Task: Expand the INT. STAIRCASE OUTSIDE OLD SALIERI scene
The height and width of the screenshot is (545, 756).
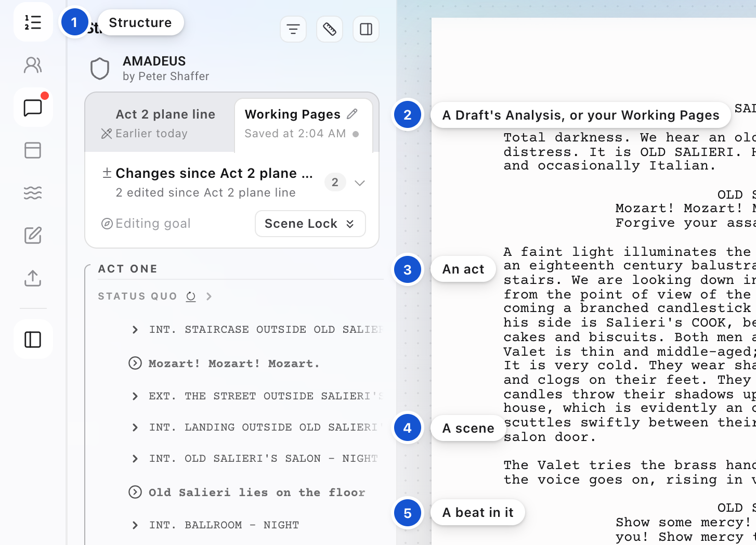Action: pos(135,330)
